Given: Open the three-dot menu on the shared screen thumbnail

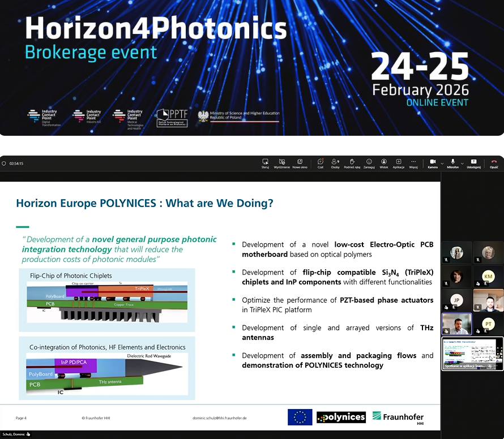Looking at the screenshot, I should (497, 366).
